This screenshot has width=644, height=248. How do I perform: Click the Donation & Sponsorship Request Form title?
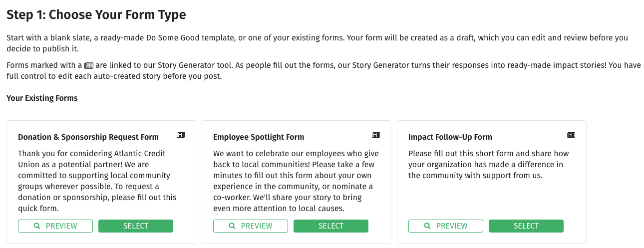pos(88,137)
